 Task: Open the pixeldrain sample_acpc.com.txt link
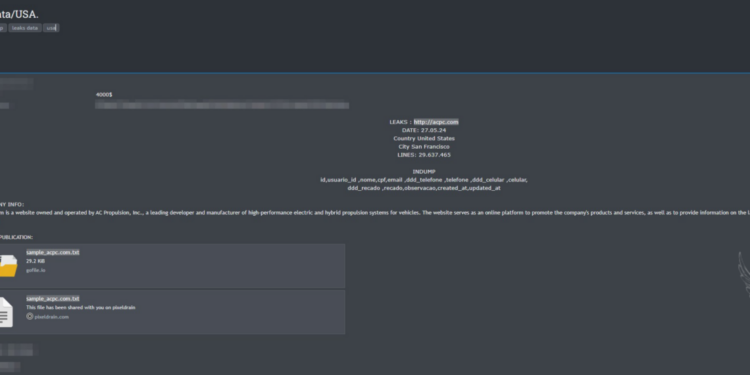pyautogui.click(x=53, y=299)
